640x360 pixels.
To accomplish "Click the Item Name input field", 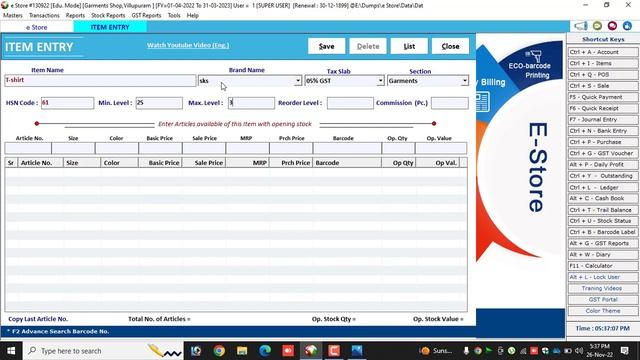I will point(100,80).
